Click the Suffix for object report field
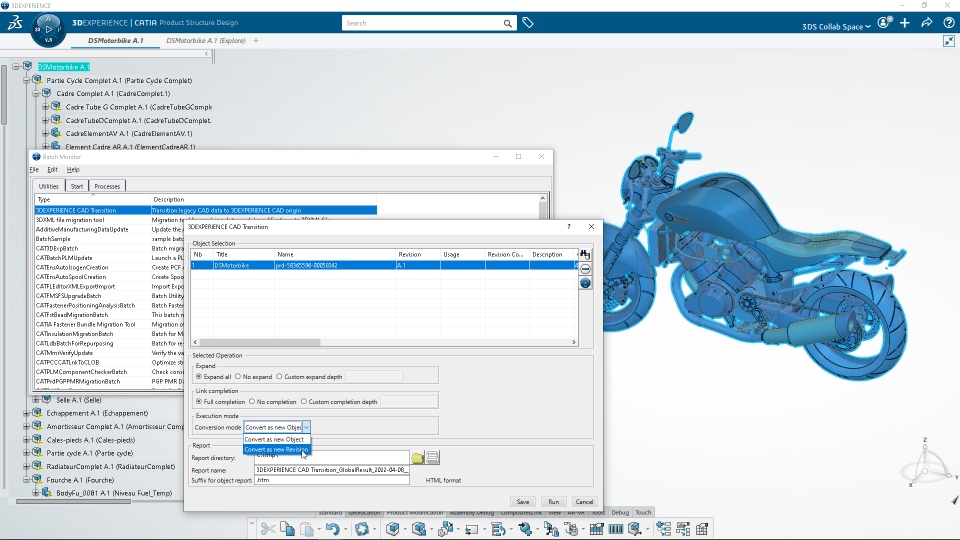 pos(332,481)
